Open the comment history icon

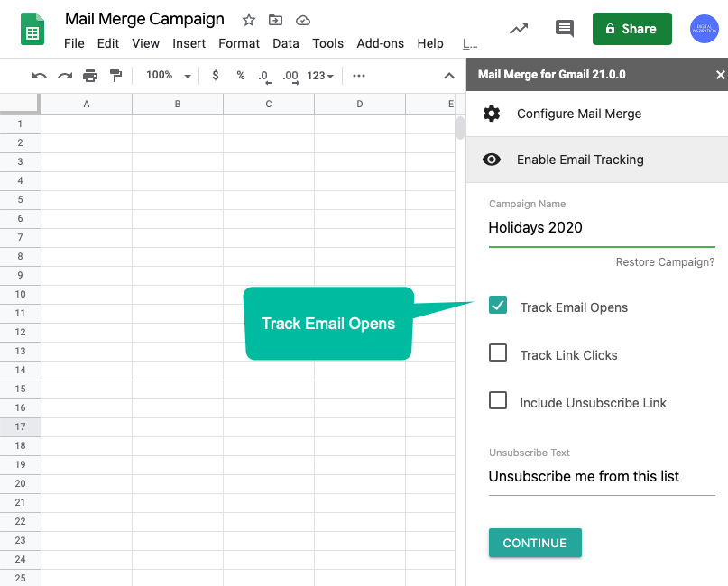tap(565, 29)
